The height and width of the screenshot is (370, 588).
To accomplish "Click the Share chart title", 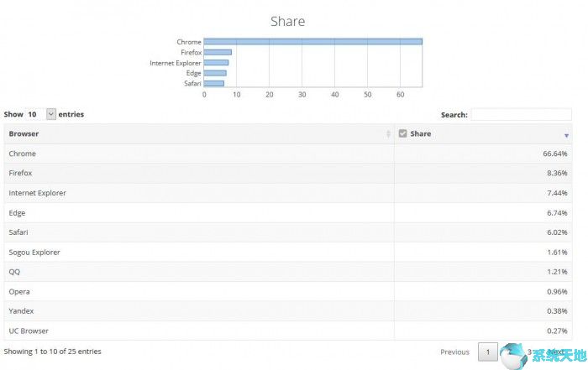I will 287,21.
